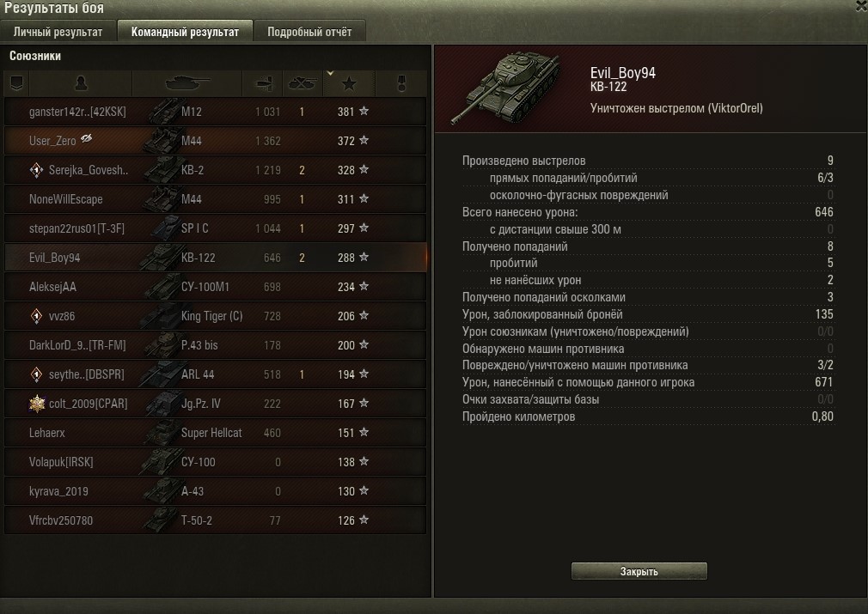Click sort direction arrow above star column
The image size is (868, 614).
tap(330, 73)
